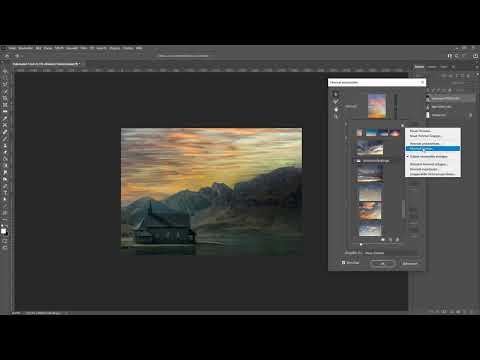Open the sky preset dropdown preview
This screenshot has width=480, height=360.
[x=377, y=106]
